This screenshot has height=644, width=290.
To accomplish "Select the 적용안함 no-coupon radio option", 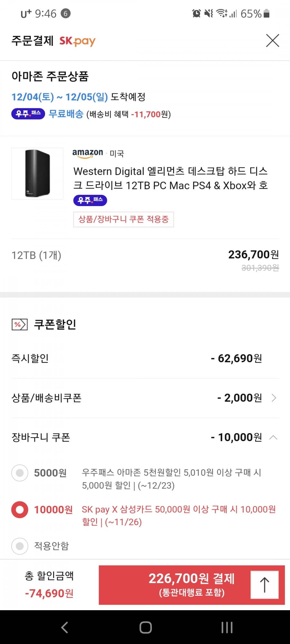I will coord(20,546).
